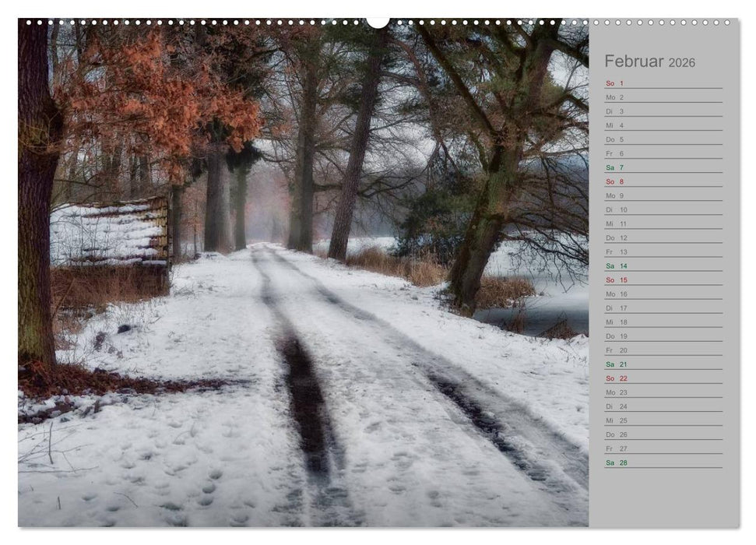
Task: Select the calendar hanger hole at top
Action: tap(378, 22)
